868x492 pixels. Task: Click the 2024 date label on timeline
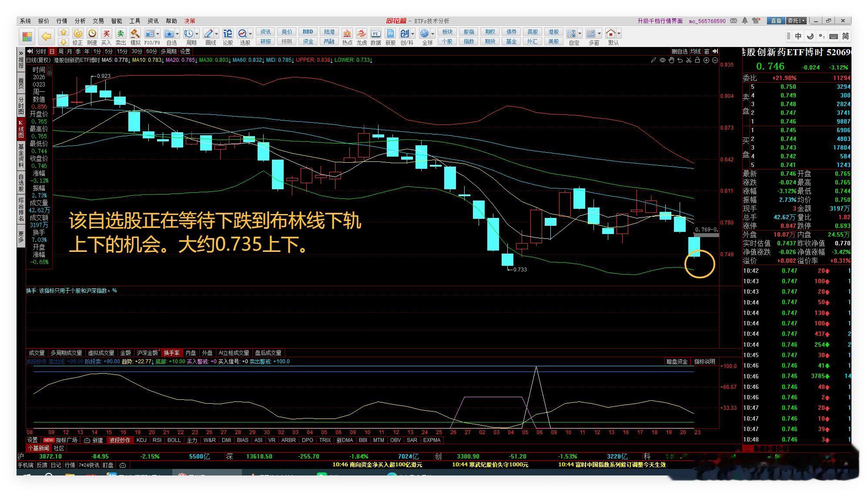click(x=425, y=432)
